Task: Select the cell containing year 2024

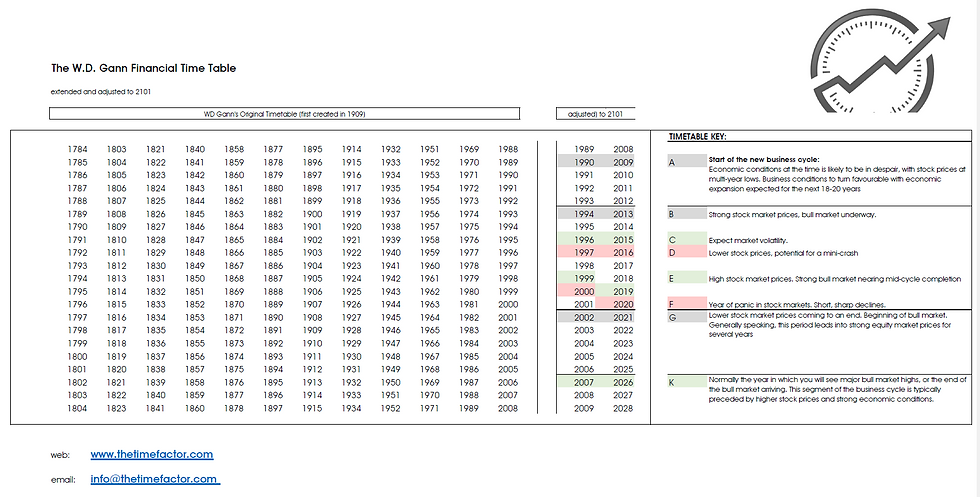Action: pyautogui.click(x=623, y=356)
